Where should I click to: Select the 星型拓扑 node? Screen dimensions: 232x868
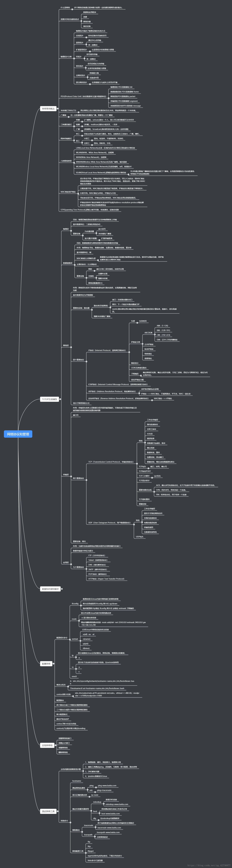pos(79,43)
